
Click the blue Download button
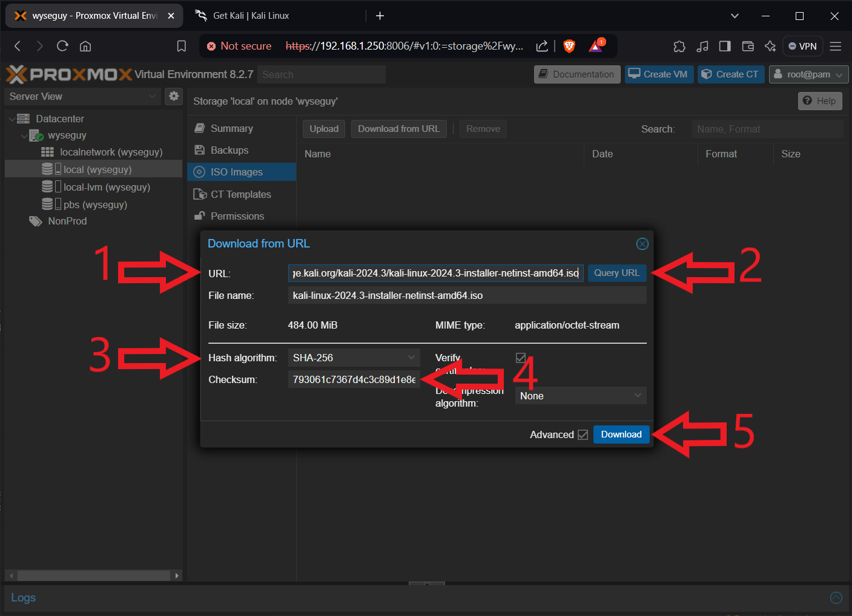pos(621,434)
